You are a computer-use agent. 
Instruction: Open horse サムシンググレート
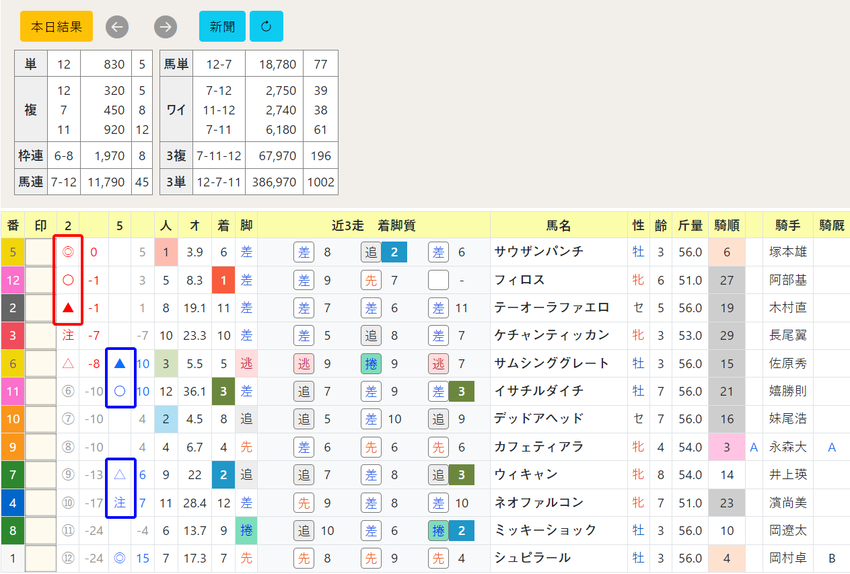551,363
